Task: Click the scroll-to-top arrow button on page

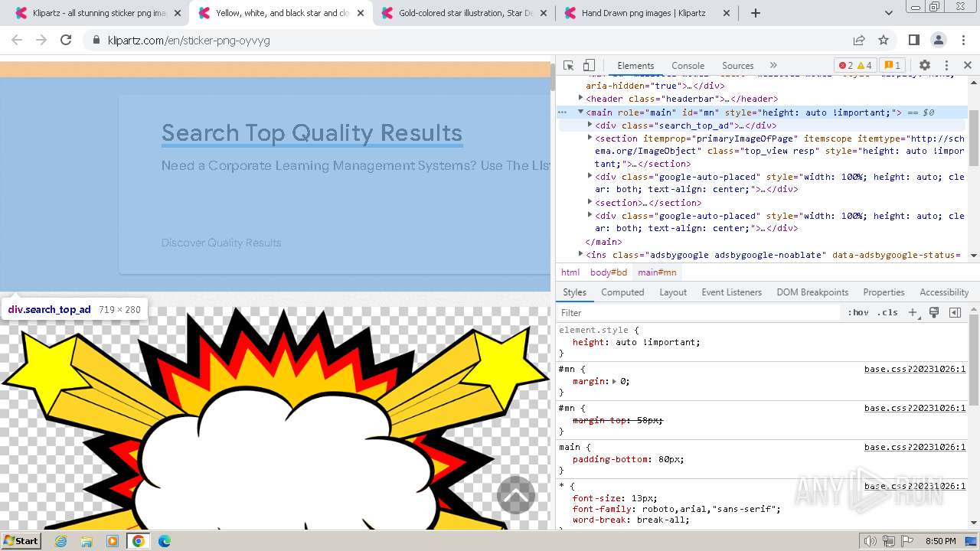Action: point(516,495)
